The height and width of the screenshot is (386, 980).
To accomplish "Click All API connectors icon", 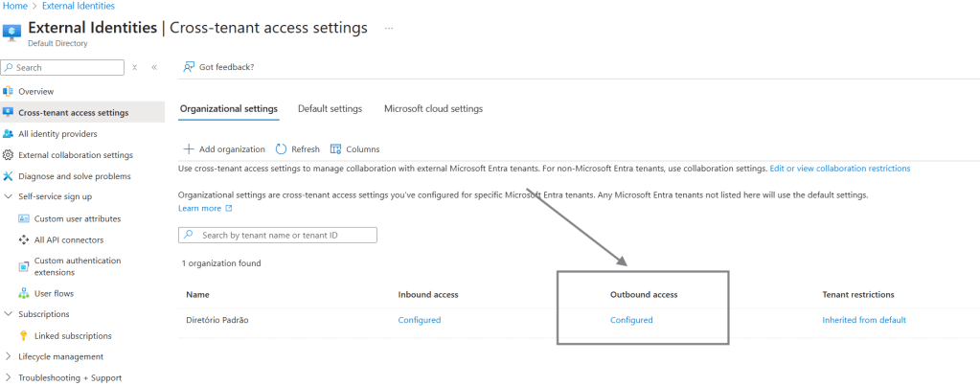I will [24, 239].
